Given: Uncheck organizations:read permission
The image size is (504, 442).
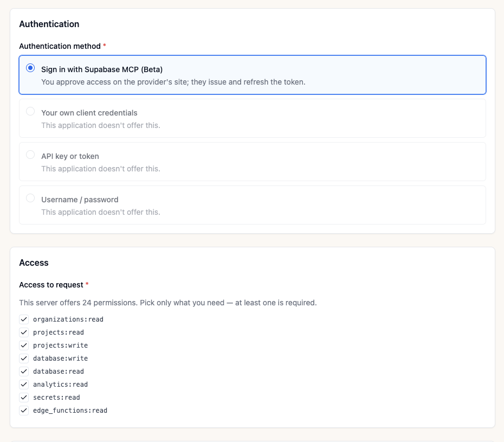Looking at the screenshot, I should point(24,319).
